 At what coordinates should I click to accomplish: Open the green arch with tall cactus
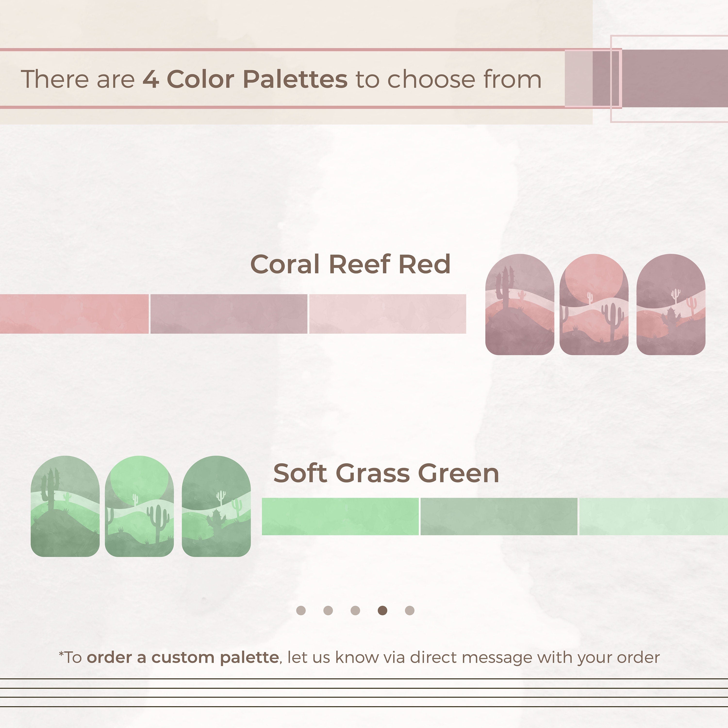point(65,506)
